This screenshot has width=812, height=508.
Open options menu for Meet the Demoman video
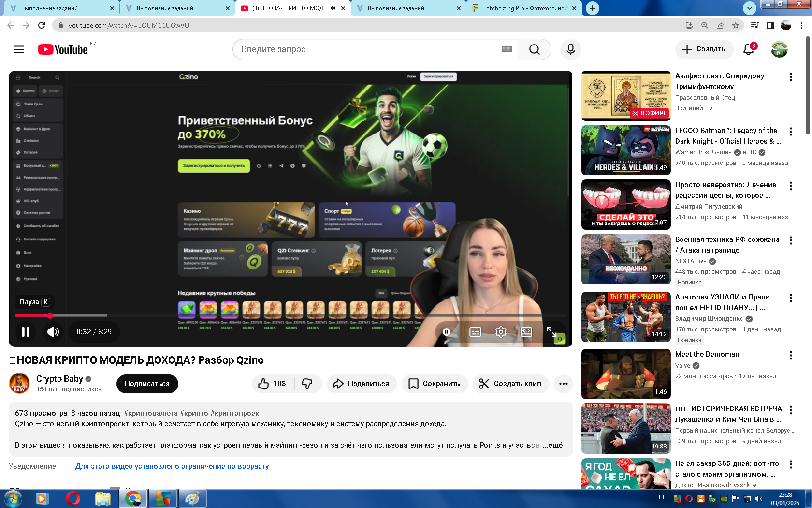(791, 356)
